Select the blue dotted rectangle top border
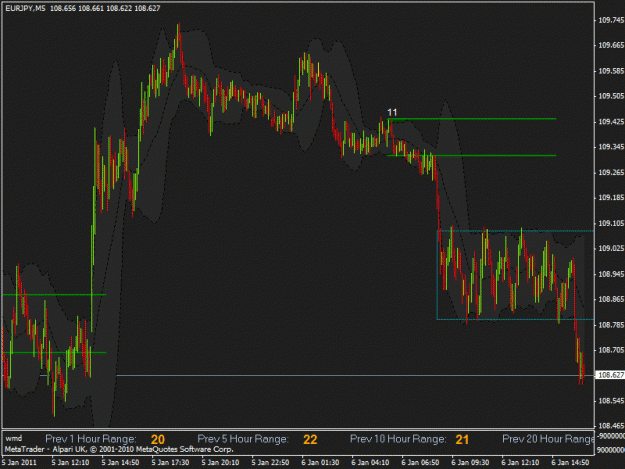 [515, 231]
